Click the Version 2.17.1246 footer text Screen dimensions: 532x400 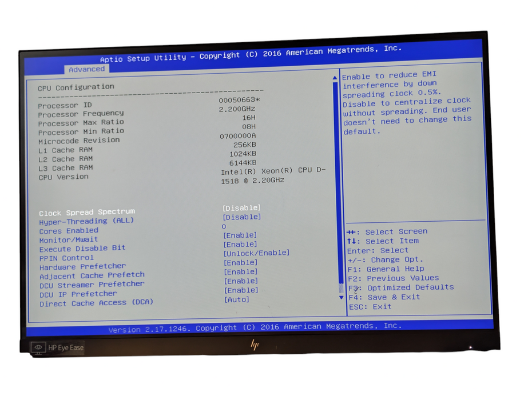pos(255,327)
